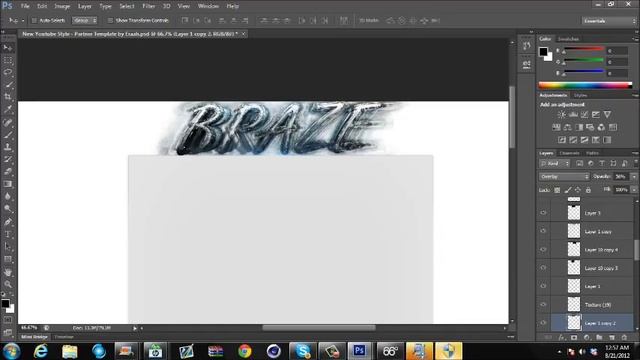Image resolution: width=640 pixels, height=360 pixels.
Task: Switch to the Paths tab
Action: 592,153
